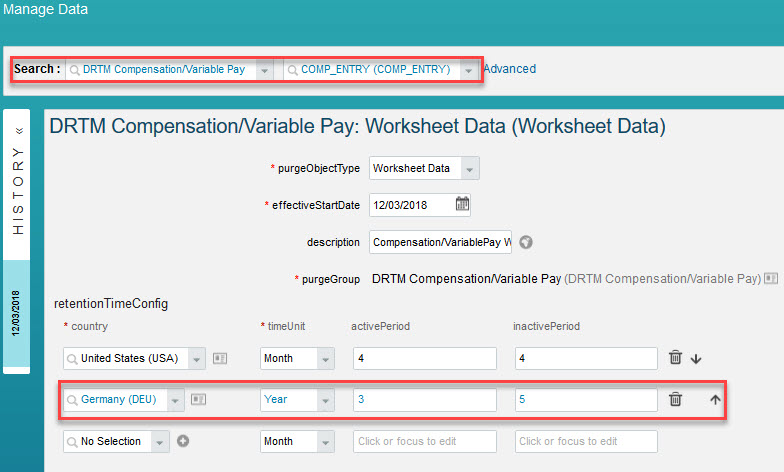
Task: Click the globe translation icon beside description
Action: (x=526, y=242)
